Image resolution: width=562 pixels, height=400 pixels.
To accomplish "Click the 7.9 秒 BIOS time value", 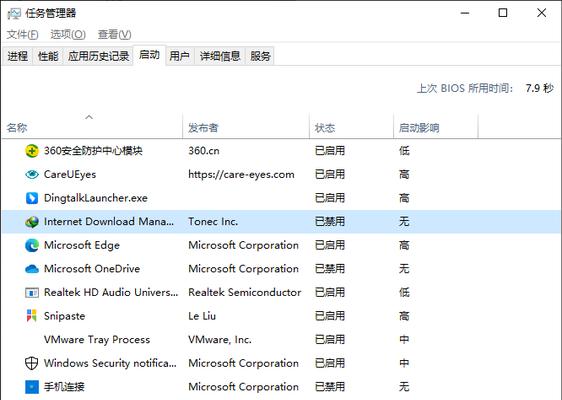I will tap(539, 88).
